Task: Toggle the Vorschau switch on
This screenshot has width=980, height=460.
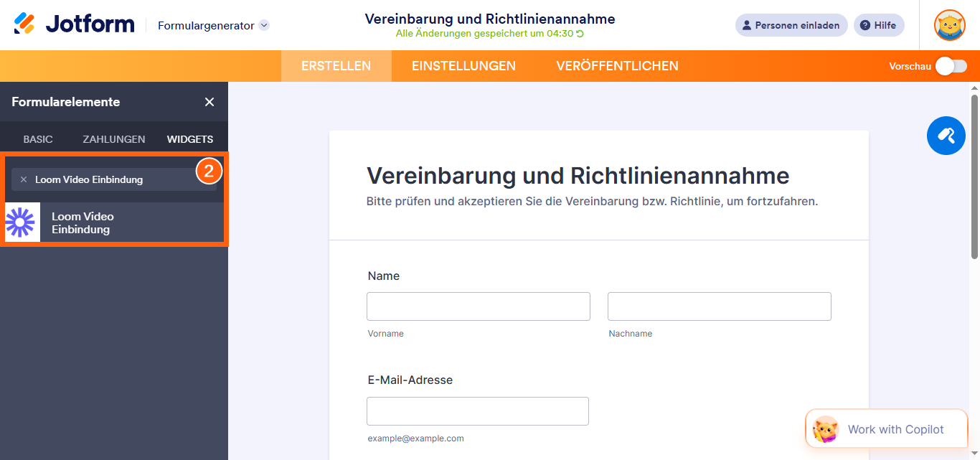Action: pyautogui.click(x=952, y=65)
